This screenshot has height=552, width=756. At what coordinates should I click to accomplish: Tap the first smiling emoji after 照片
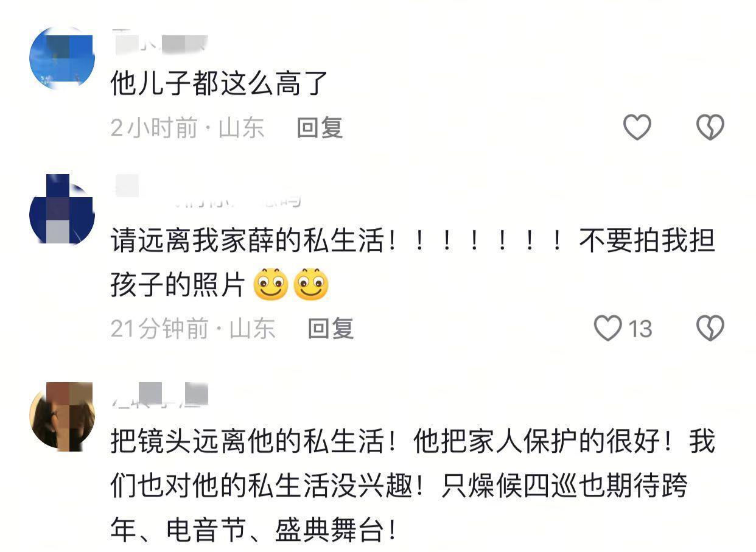click(x=270, y=284)
